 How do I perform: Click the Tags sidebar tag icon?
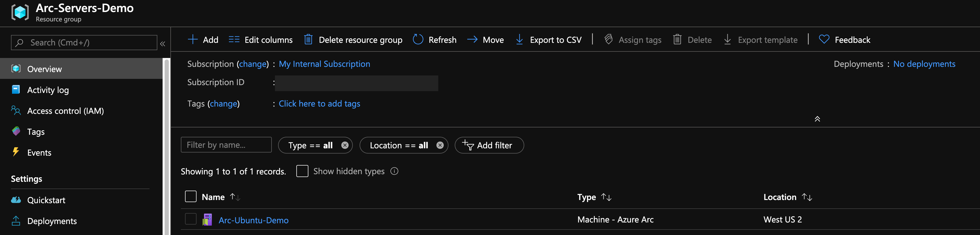[x=16, y=131]
